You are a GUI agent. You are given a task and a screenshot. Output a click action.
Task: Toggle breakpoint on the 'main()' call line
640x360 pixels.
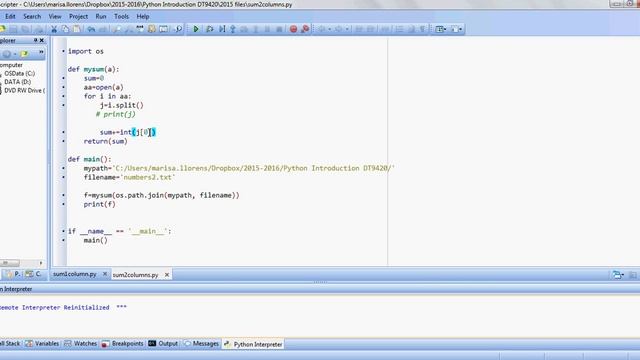63,240
